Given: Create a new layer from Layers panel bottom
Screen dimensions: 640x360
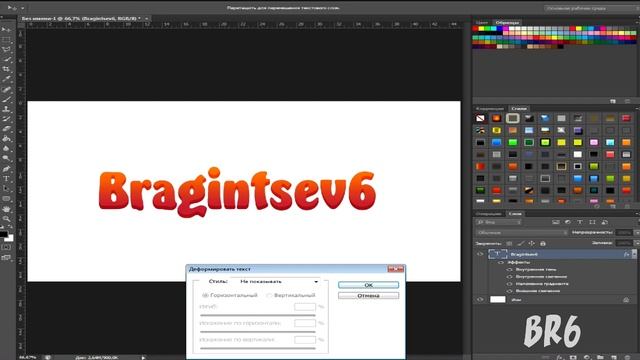Looking at the screenshot, I should 613,357.
